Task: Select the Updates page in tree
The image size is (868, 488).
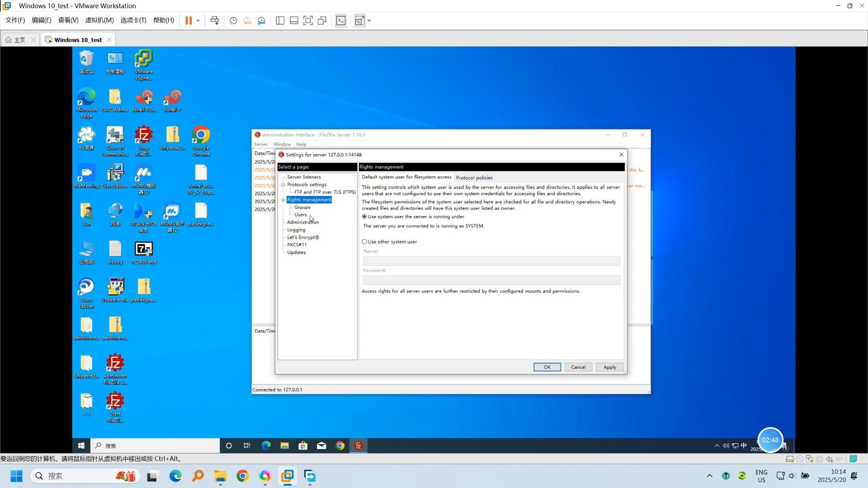Action: (x=296, y=252)
